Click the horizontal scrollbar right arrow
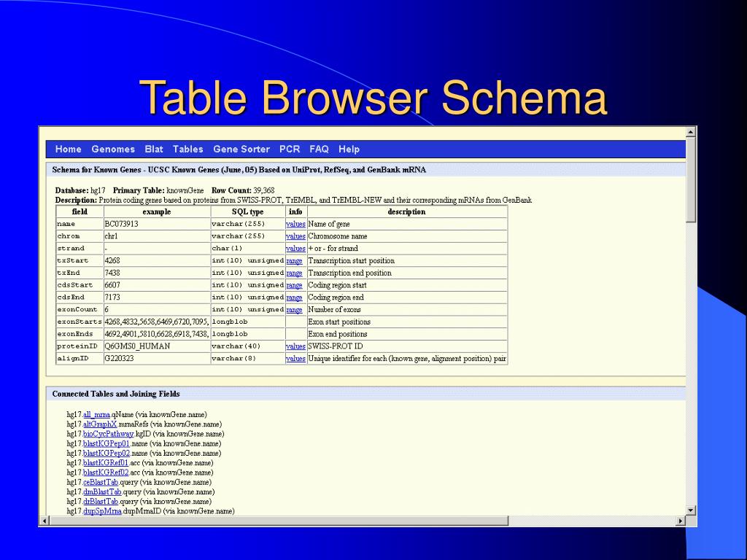 pyautogui.click(x=681, y=521)
